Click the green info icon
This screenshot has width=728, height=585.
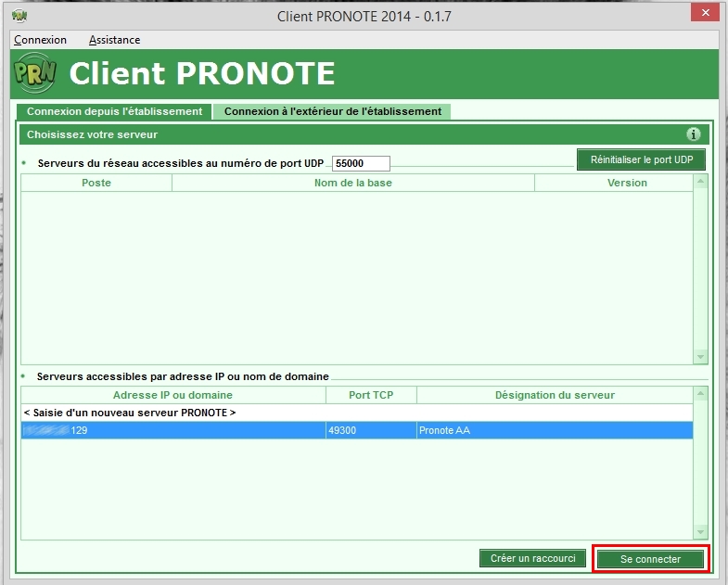click(x=692, y=134)
